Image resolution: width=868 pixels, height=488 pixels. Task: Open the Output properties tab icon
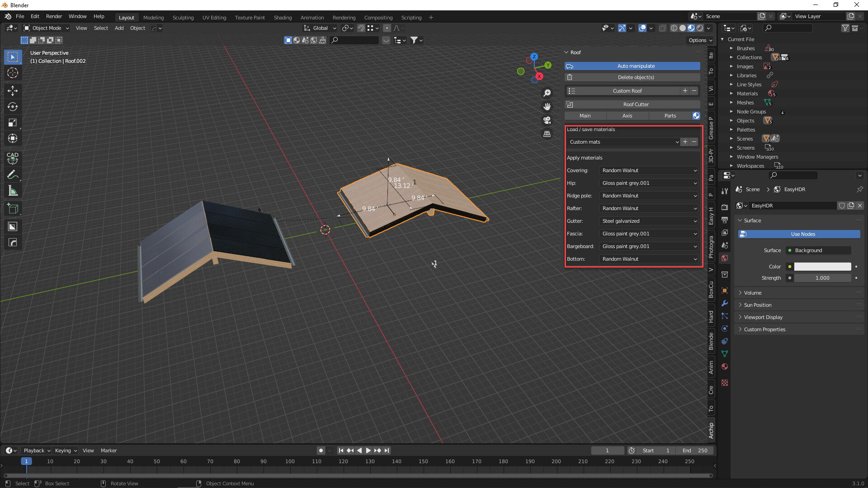coord(725,220)
